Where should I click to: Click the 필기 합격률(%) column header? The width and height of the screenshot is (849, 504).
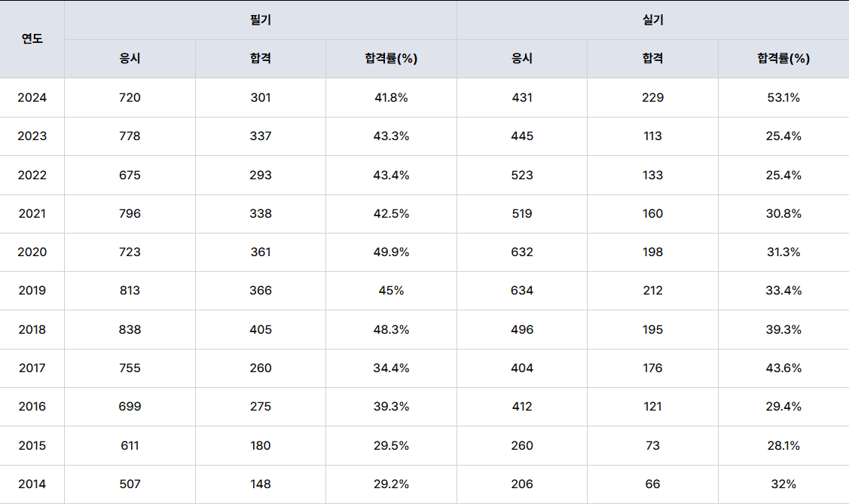[391, 59]
